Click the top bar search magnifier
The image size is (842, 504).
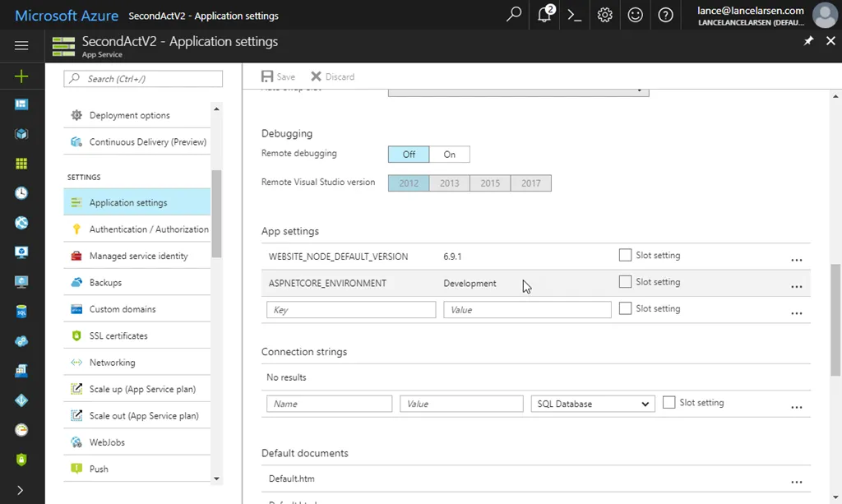pos(514,15)
